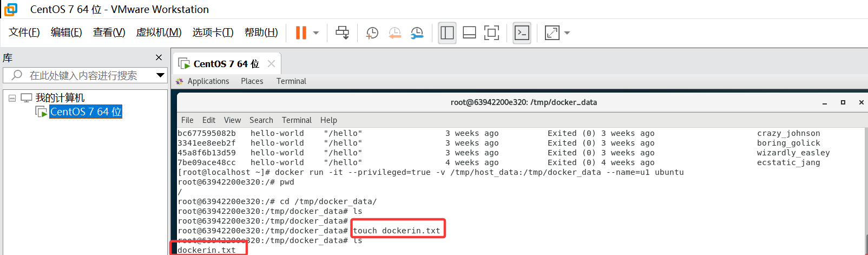Open the 帮助(H) menu

(x=261, y=32)
